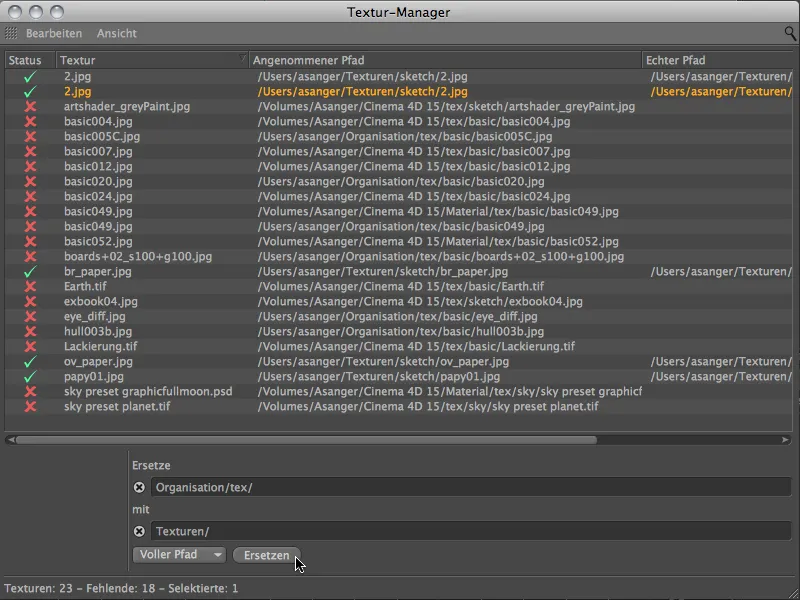Click green check status of papy01.jpg
Screen dimensions: 800x600
30,377
